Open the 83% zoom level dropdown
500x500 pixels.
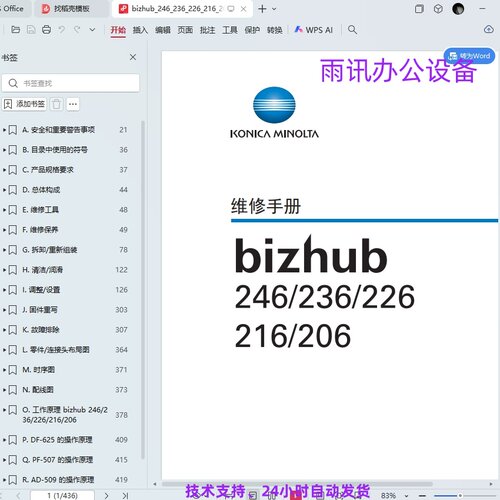point(406,496)
